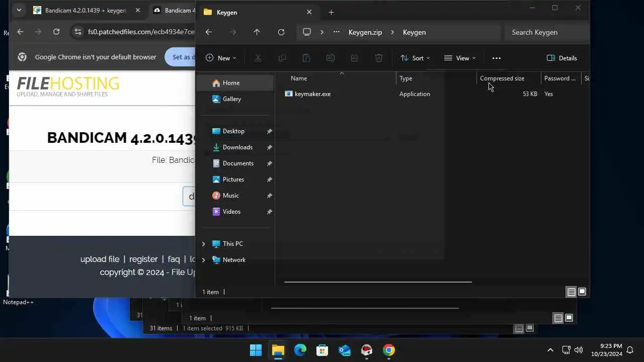
Task: Click the Delete trash icon
Action: [x=379, y=58]
